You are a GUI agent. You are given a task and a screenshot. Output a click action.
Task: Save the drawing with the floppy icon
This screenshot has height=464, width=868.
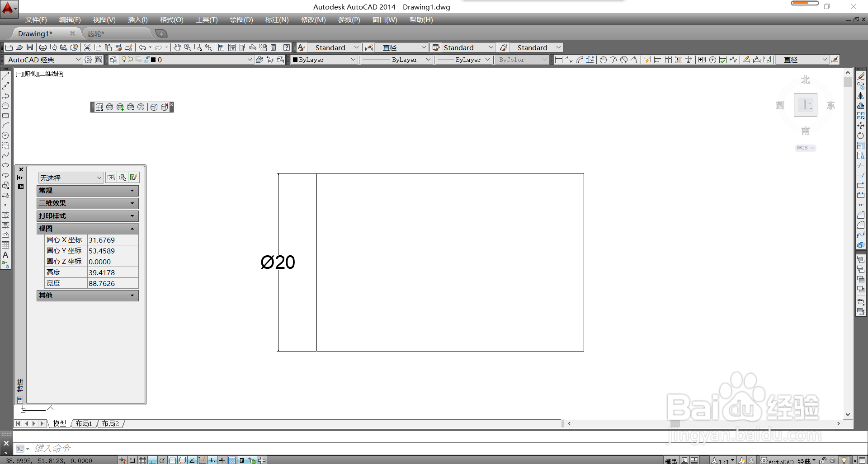coord(30,47)
